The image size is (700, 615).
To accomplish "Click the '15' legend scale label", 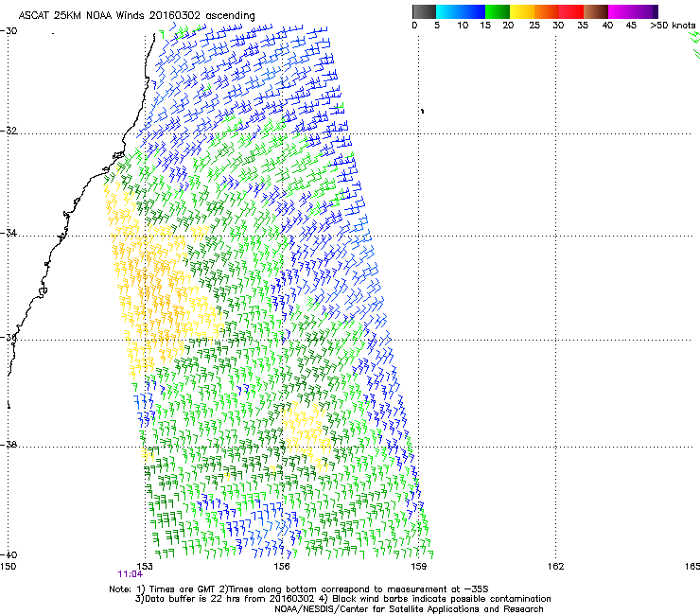I will coord(485,26).
